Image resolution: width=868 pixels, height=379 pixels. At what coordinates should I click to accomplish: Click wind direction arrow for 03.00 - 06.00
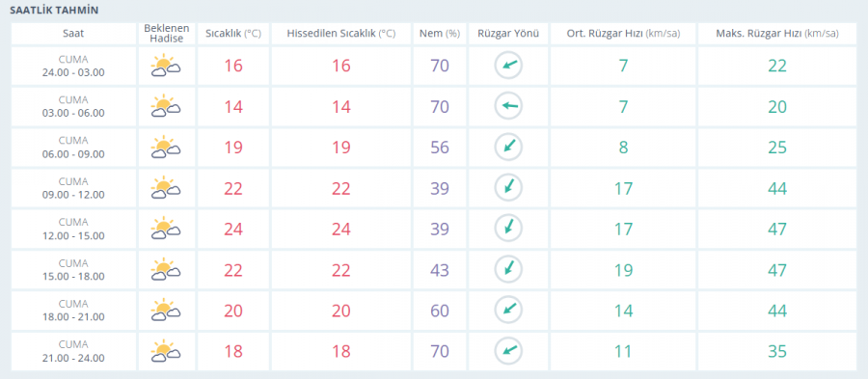(508, 106)
